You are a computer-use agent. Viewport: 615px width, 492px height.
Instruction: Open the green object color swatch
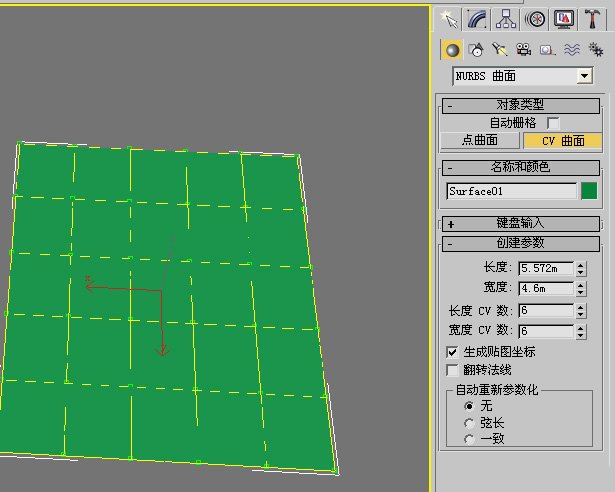tap(589, 191)
